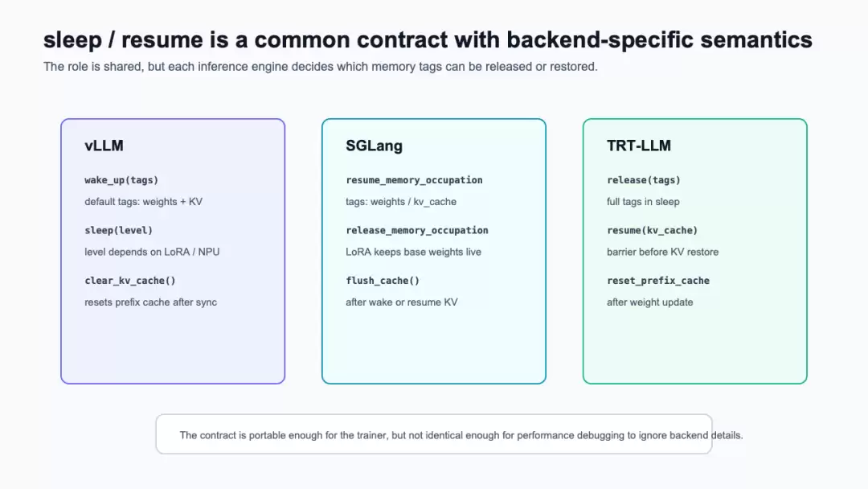Click the TRT-LLM card heading
868x489 pixels.
pos(639,146)
